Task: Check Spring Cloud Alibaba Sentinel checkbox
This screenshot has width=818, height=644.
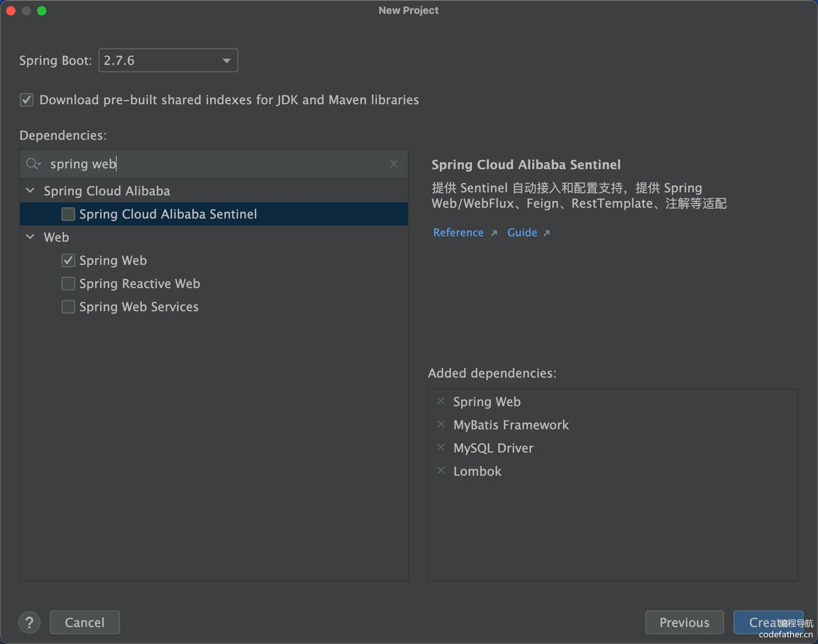Action: (68, 214)
